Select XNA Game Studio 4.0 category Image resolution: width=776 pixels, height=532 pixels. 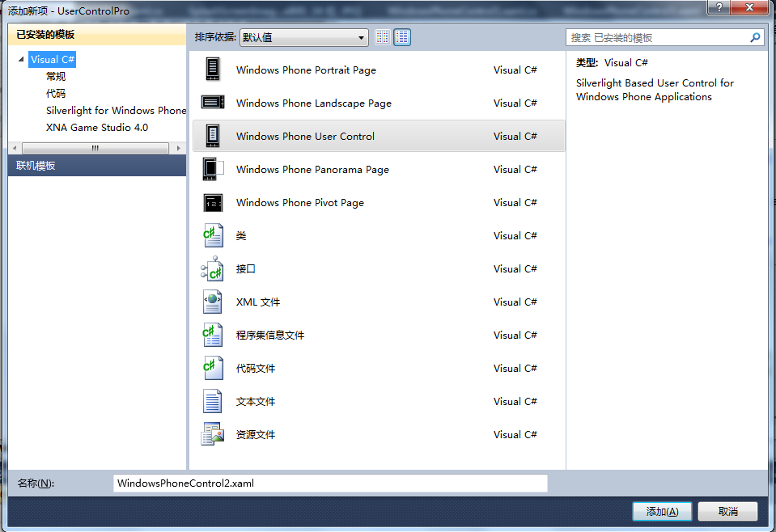coord(97,127)
